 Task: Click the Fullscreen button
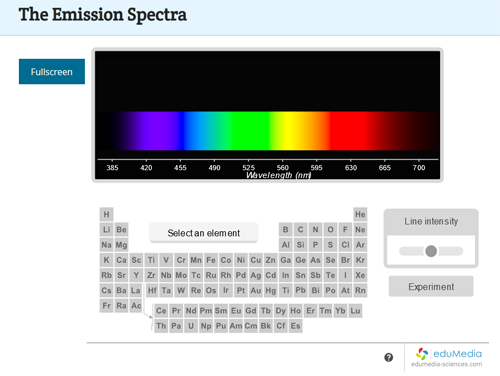tap(52, 72)
